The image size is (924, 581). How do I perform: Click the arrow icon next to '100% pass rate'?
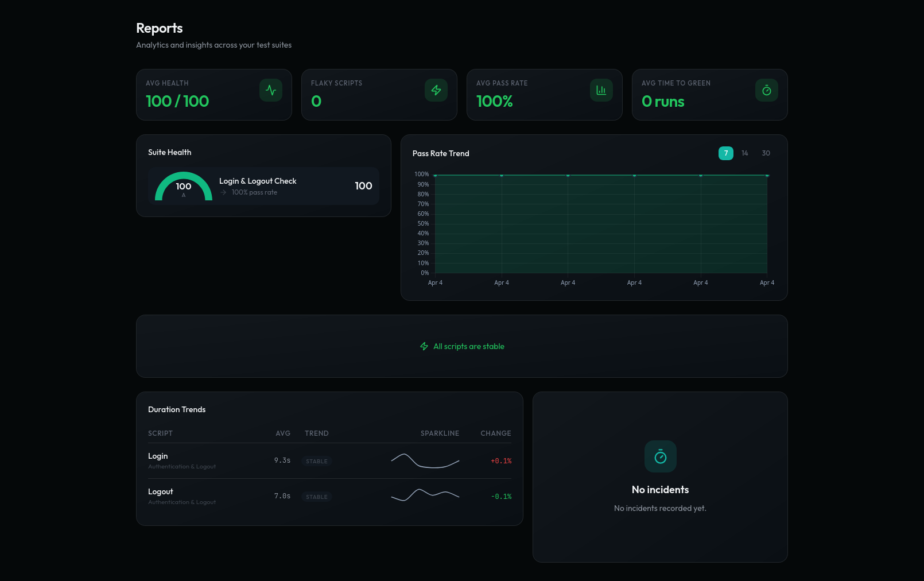click(x=224, y=192)
